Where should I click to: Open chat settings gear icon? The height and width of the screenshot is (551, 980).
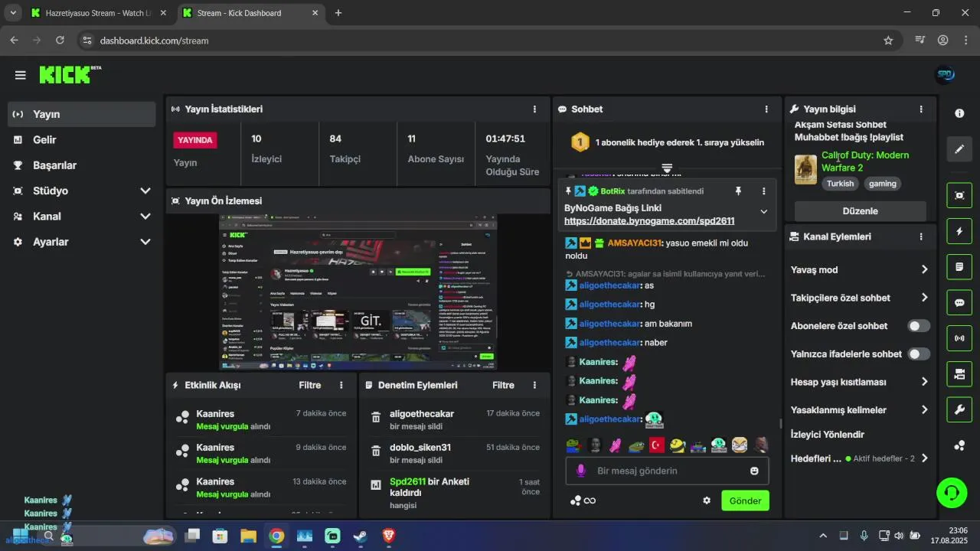(x=707, y=500)
